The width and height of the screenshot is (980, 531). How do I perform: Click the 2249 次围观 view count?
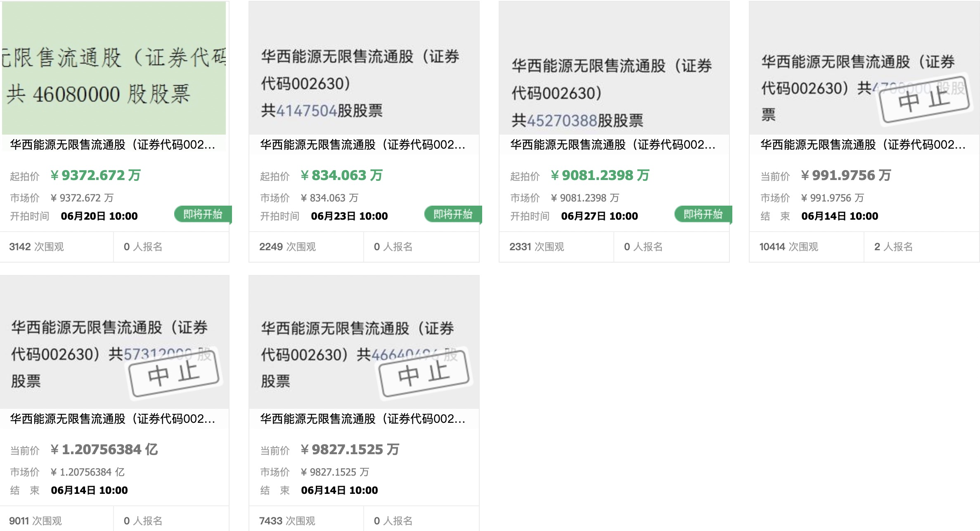pyautogui.click(x=287, y=247)
